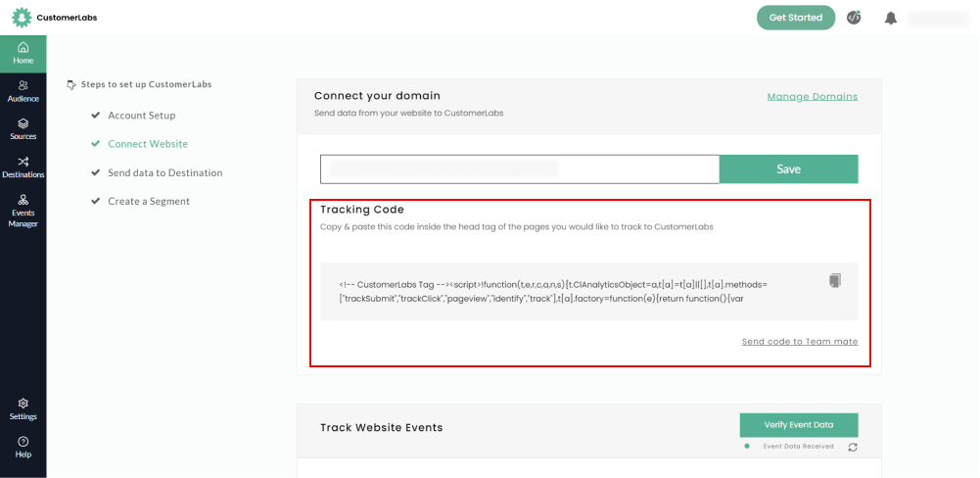Open the Events Manager section
This screenshot has height=478, width=980.
(23, 211)
